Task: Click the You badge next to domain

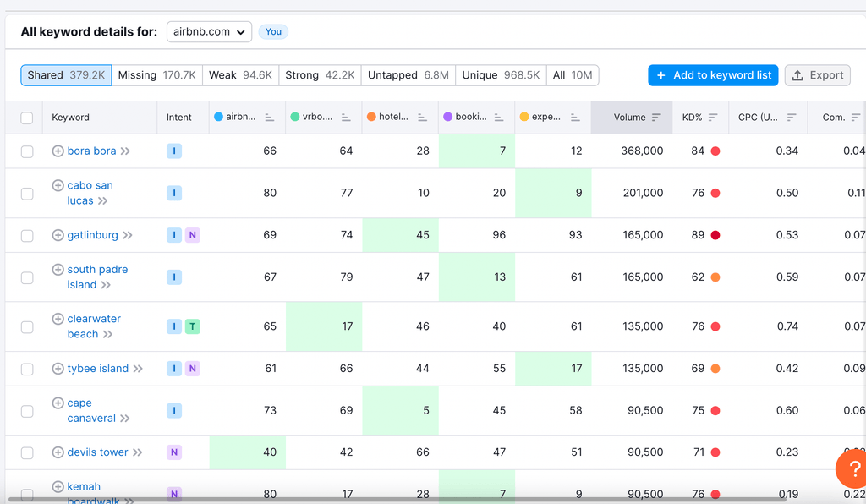Action: point(273,31)
